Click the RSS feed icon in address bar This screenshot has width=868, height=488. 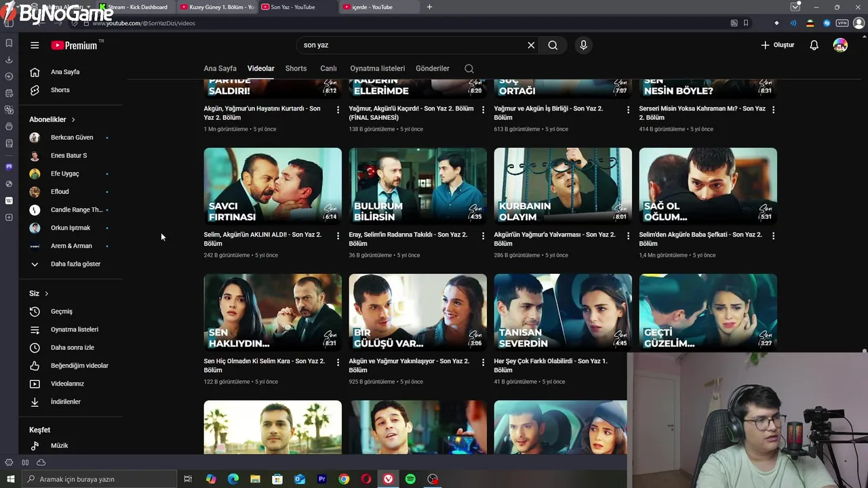[x=734, y=23]
